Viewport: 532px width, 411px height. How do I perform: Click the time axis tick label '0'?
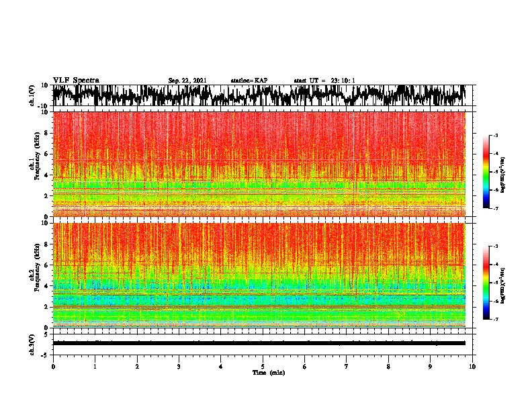pyautogui.click(x=53, y=367)
